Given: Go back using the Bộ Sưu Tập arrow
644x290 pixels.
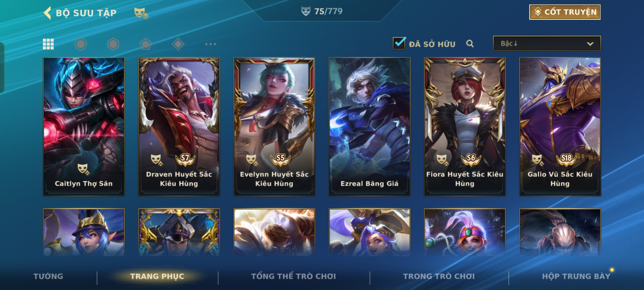Looking at the screenshot, I should coord(47,13).
